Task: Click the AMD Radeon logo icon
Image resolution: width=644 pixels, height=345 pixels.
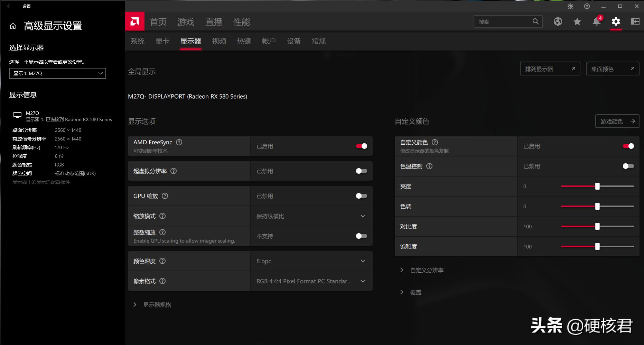Action: point(135,21)
